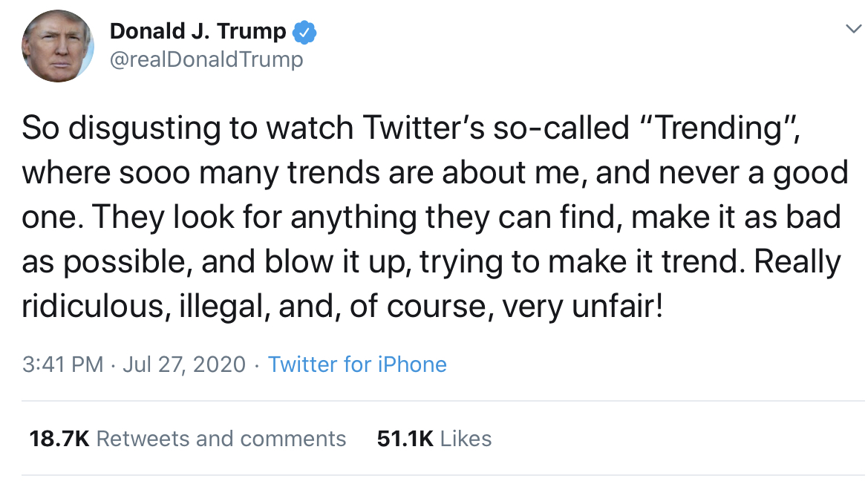Open the @realDonaldTrump handle link
The image size is (868, 487).
(206, 59)
